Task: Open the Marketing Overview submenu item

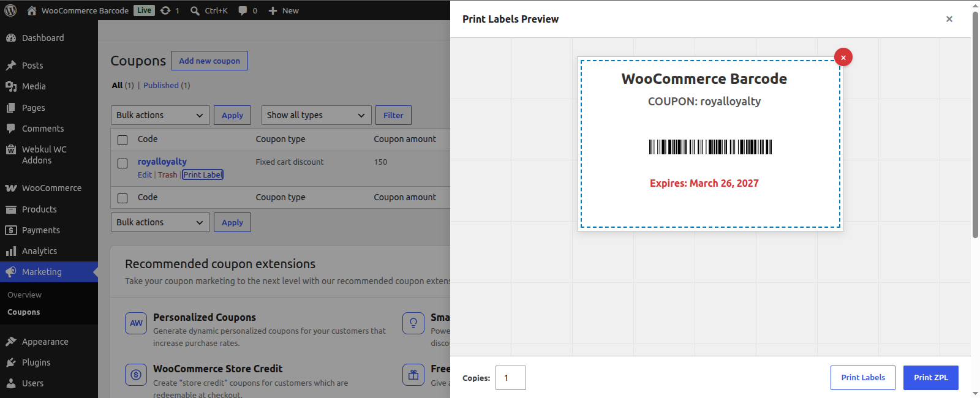Action: pos(24,295)
